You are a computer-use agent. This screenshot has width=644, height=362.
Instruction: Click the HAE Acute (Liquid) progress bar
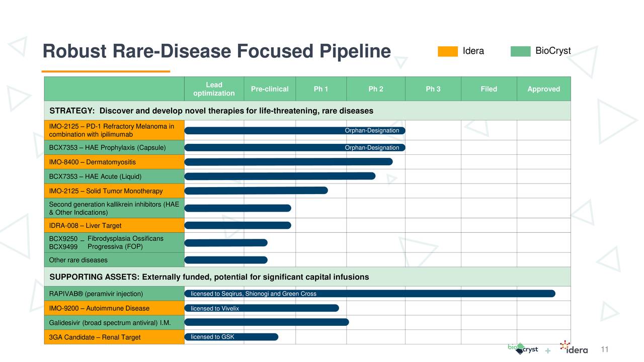pyautogui.click(x=280, y=176)
